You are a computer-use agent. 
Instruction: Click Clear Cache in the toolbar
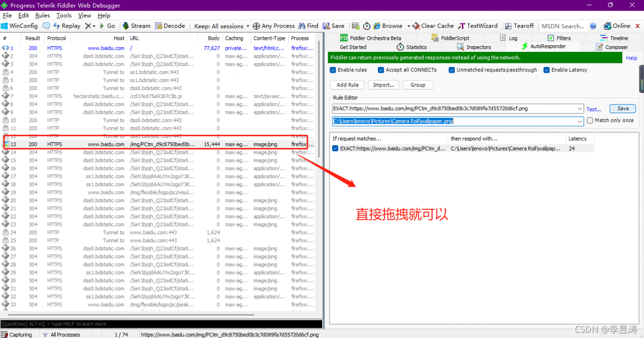point(433,26)
